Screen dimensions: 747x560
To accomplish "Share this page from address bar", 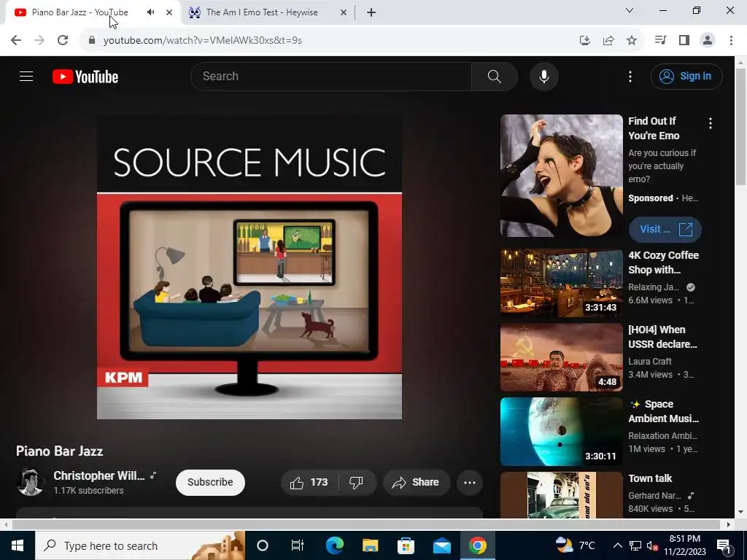I will click(x=608, y=40).
